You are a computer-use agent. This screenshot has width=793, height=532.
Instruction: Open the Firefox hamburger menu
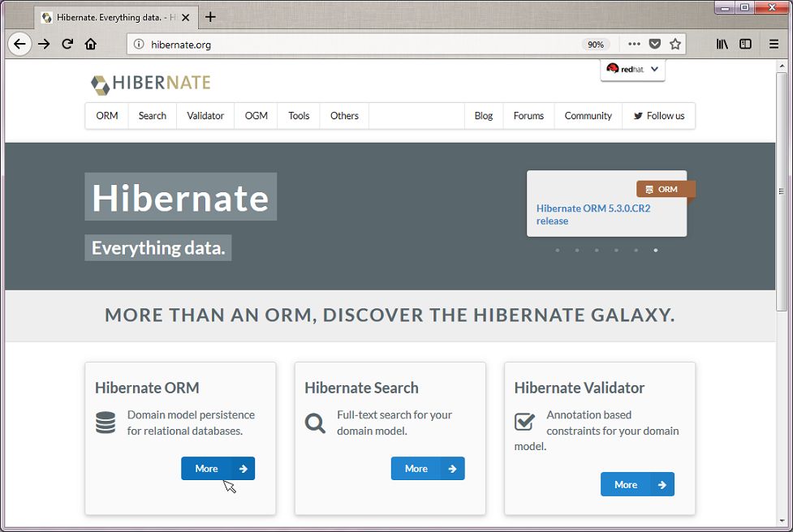pos(774,44)
